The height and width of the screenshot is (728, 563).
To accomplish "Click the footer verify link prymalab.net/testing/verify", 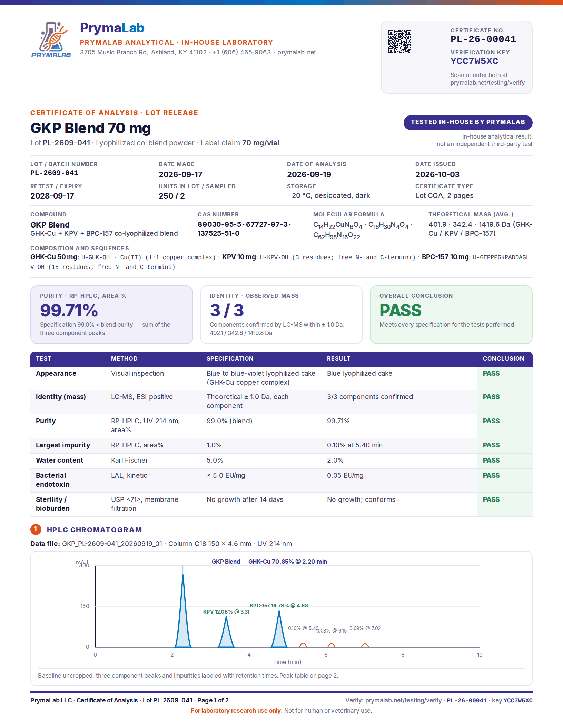I will [403, 700].
